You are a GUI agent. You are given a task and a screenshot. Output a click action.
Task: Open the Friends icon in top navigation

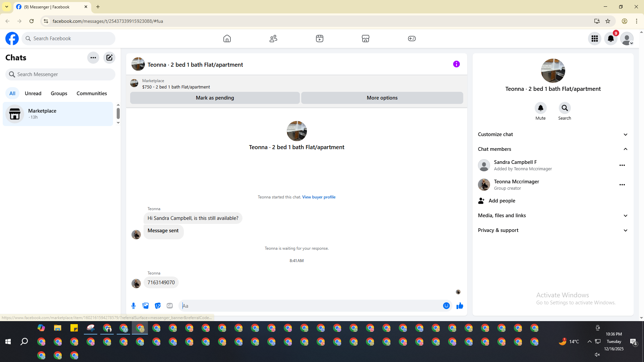coord(273,39)
